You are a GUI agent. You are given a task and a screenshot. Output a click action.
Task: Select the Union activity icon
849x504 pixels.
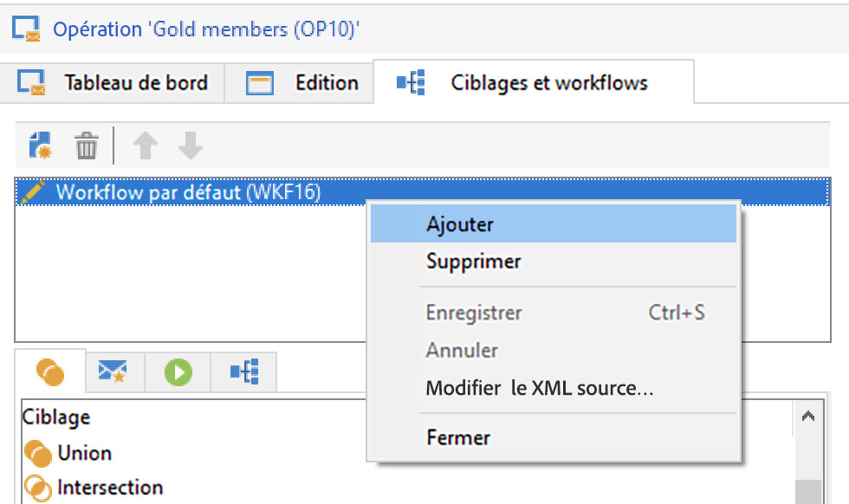(38, 454)
